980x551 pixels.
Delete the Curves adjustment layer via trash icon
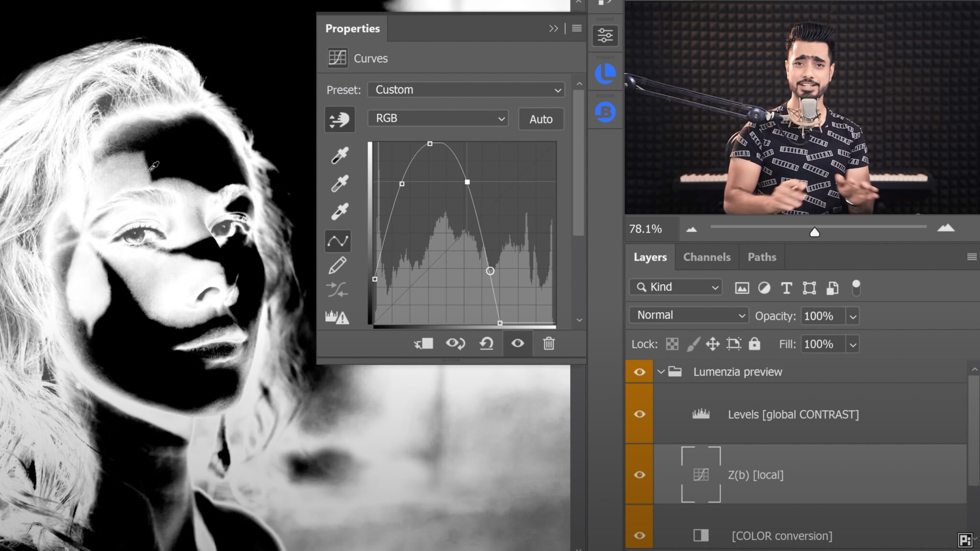click(549, 343)
